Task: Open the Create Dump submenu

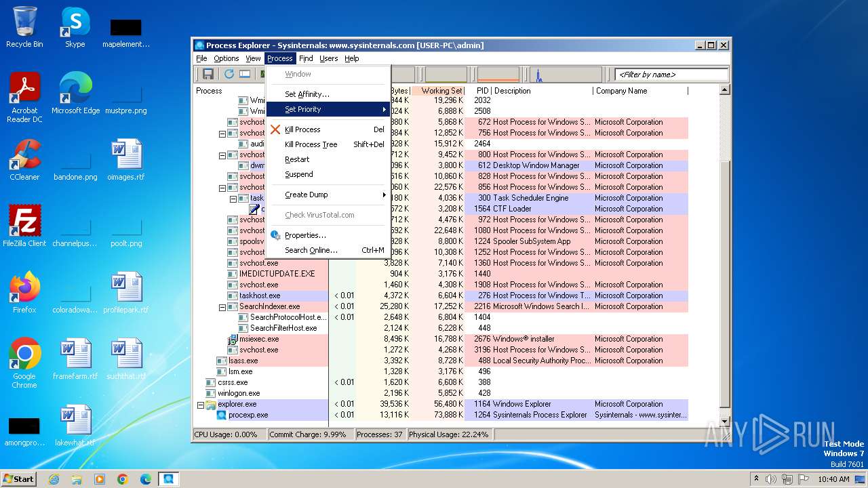Action: (x=328, y=195)
